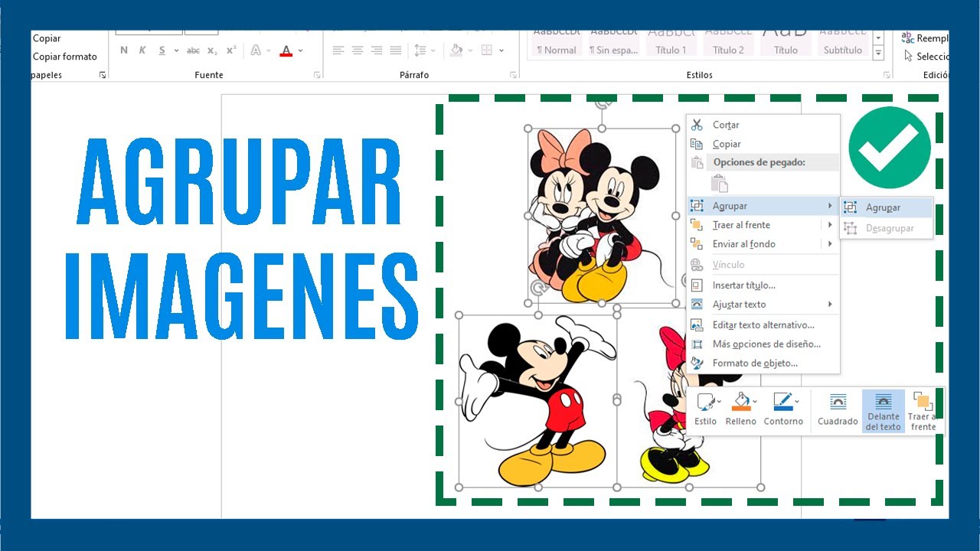This screenshot has height=551, width=980.
Task: Apply the Título 1 style
Action: [x=671, y=44]
